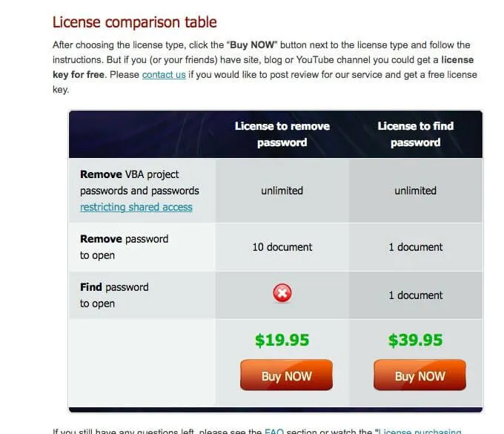Click the Find password to open row label
The image size is (504, 434).
pyautogui.click(x=114, y=295)
